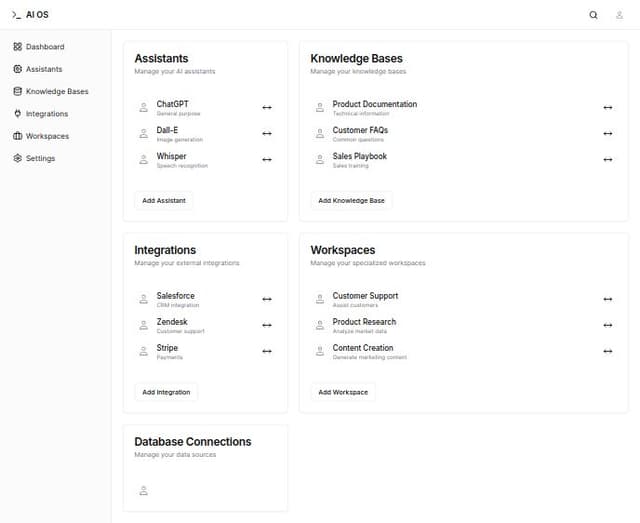
Task: Click the search icon in top bar
Action: point(593,15)
